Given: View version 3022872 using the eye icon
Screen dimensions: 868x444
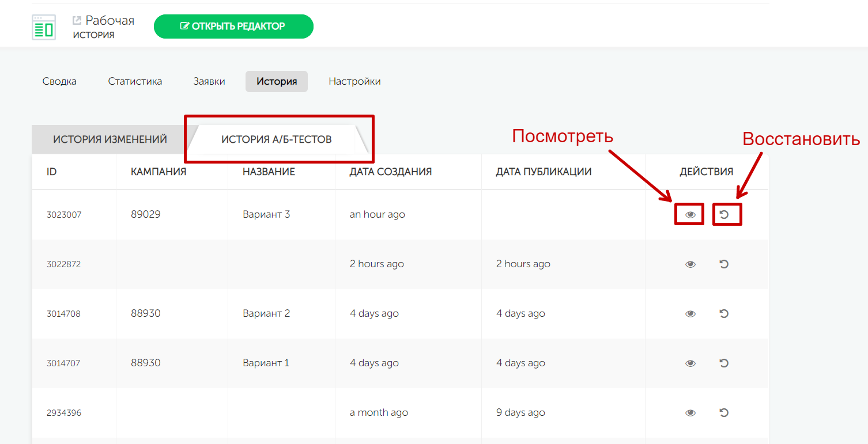Looking at the screenshot, I should click(x=690, y=264).
